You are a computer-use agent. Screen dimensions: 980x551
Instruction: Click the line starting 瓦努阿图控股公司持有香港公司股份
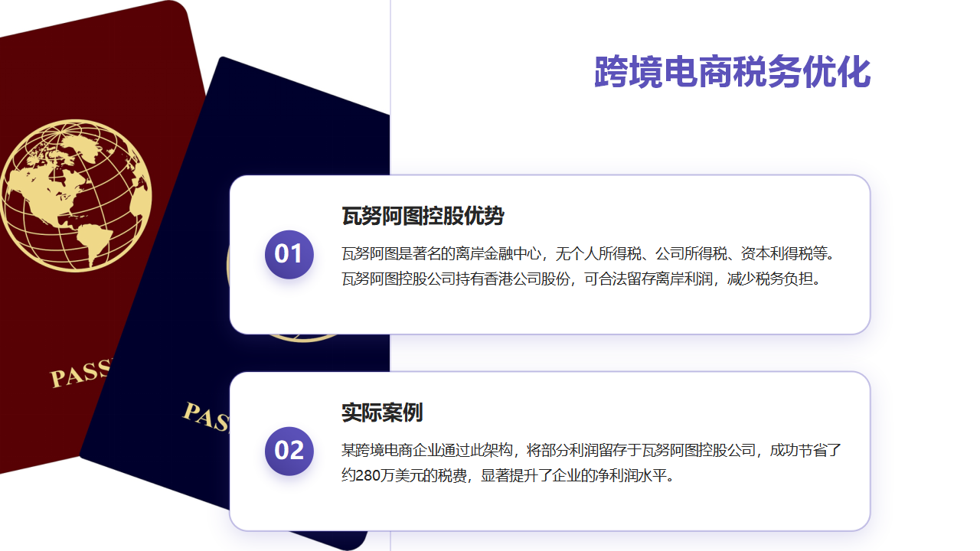pos(582,279)
